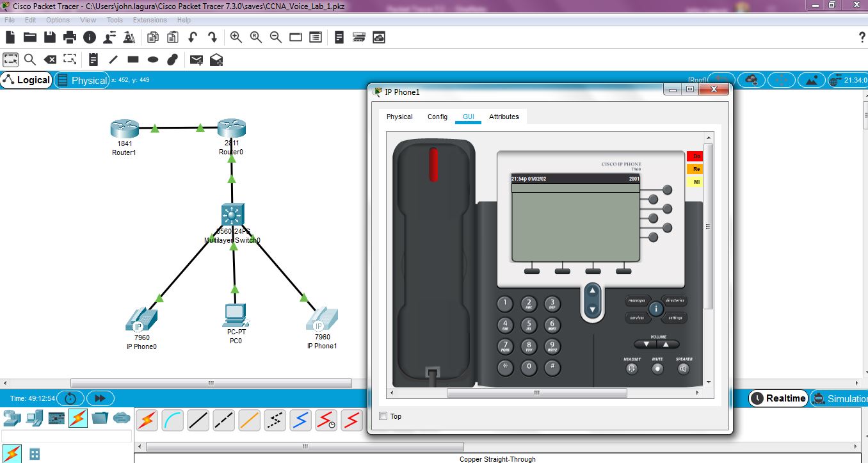Select the Add Simple PDU tool
868x463 pixels.
point(197,59)
